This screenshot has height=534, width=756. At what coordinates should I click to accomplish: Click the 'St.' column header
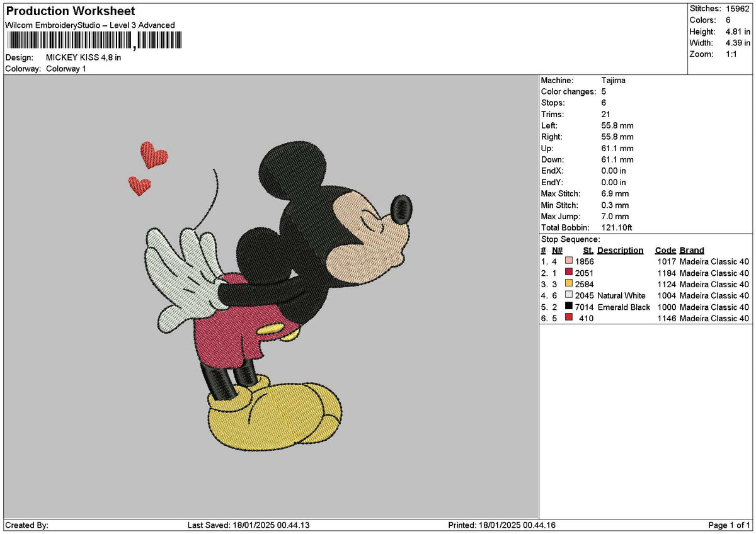588,251
